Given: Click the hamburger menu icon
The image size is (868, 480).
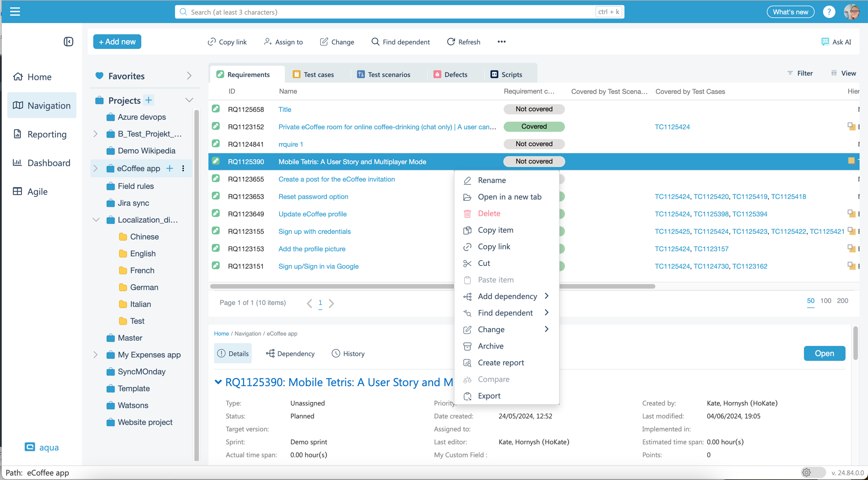Looking at the screenshot, I should click(x=15, y=12).
